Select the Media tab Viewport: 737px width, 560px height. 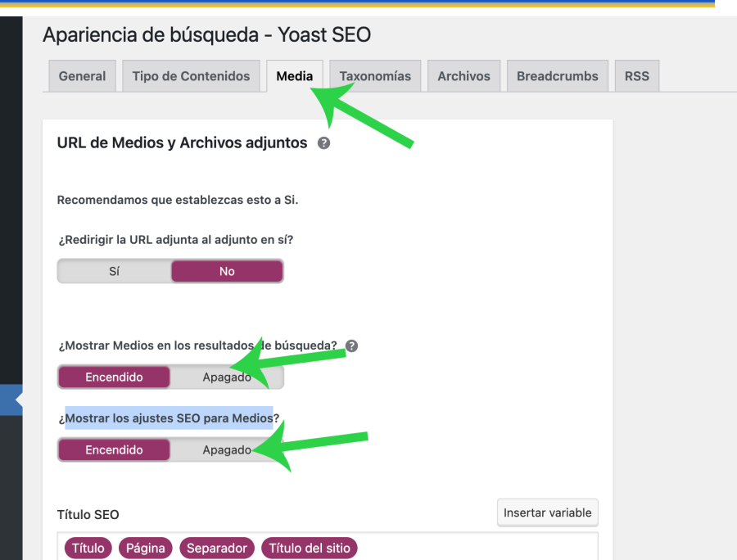294,76
